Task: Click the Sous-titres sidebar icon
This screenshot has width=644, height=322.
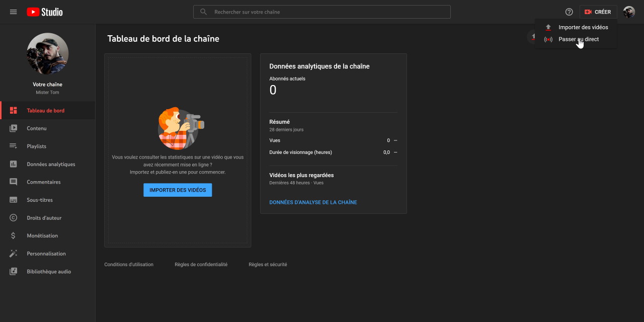Action: [x=14, y=200]
